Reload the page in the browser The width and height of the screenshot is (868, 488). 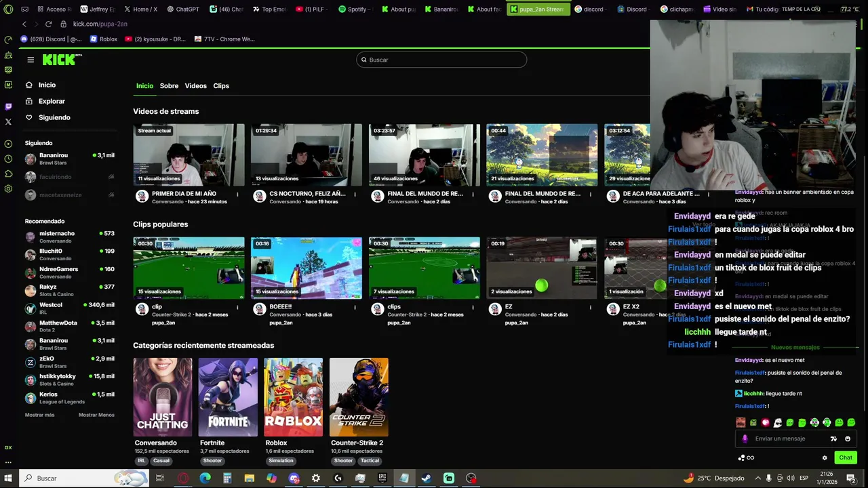48,24
